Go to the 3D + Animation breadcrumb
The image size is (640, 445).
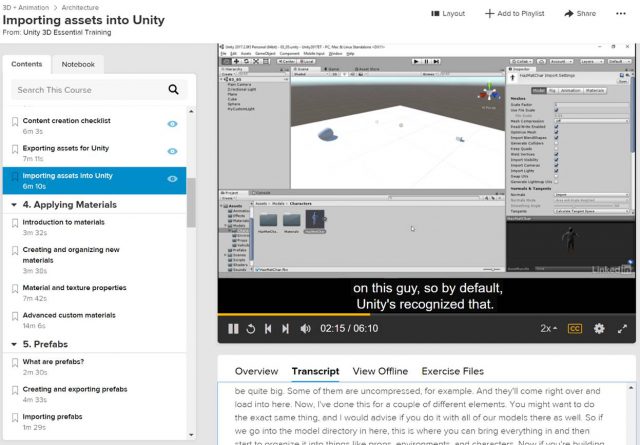pyautogui.click(x=26, y=7)
